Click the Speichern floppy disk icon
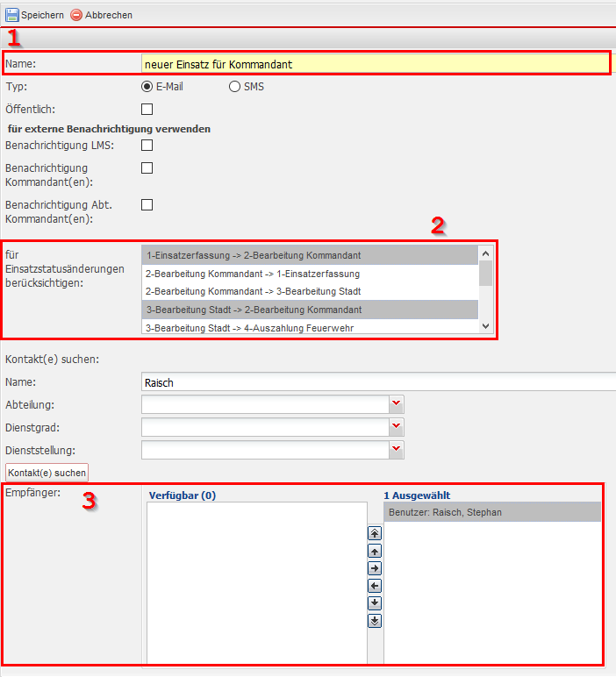616x677 pixels. click(x=12, y=15)
